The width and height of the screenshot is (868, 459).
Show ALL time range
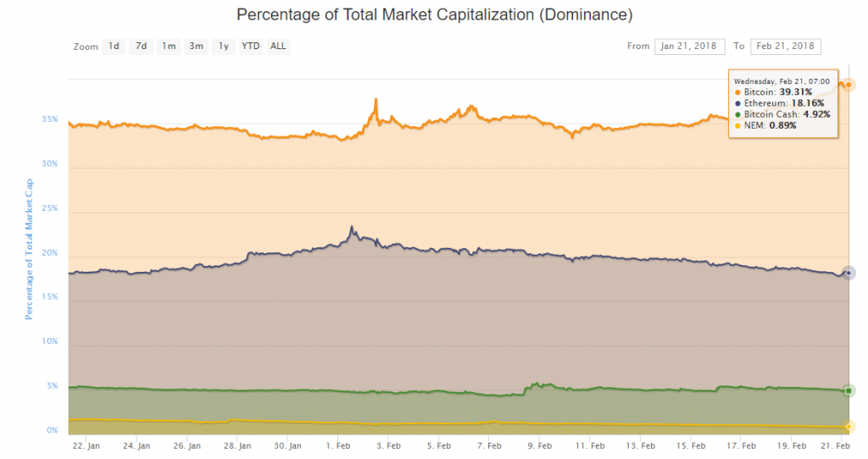(278, 47)
